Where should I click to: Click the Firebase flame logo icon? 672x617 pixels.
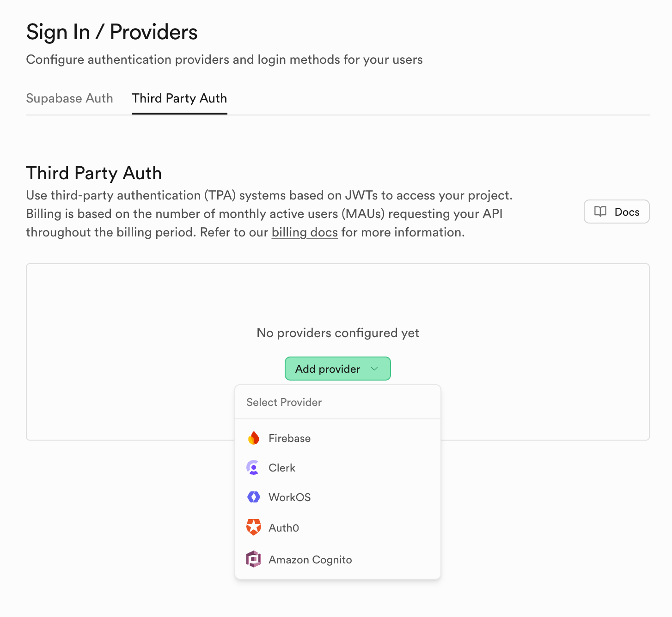tap(254, 438)
